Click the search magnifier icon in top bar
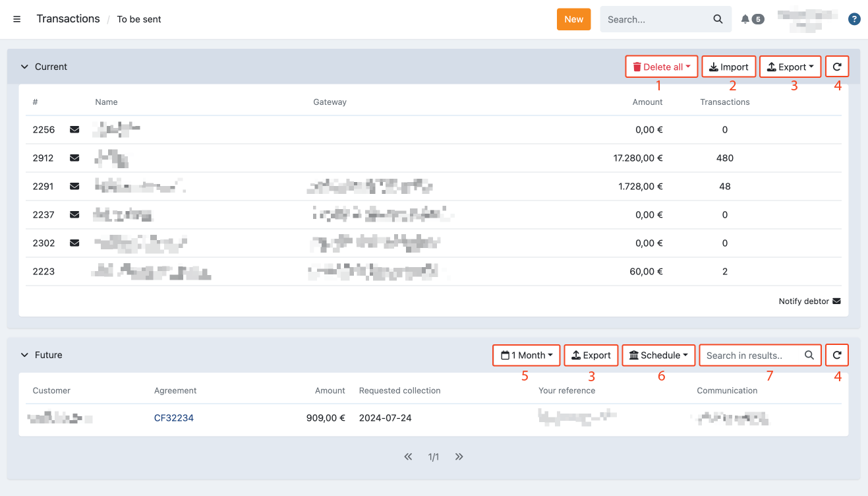This screenshot has height=496, width=868. click(x=718, y=19)
